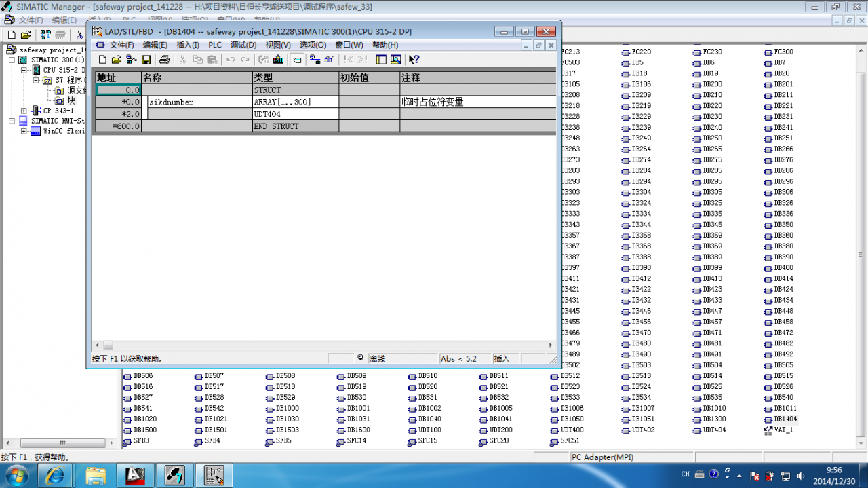Click Open online block icon in editor toolbar
This screenshot has width=868, height=488.
click(131, 60)
